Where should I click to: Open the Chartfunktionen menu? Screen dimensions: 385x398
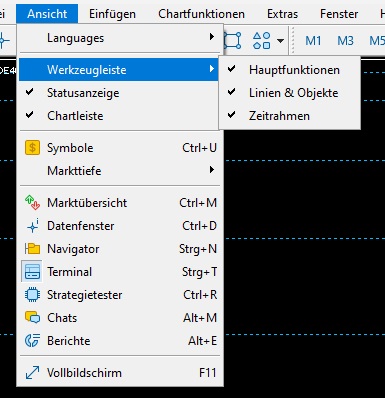click(x=201, y=14)
